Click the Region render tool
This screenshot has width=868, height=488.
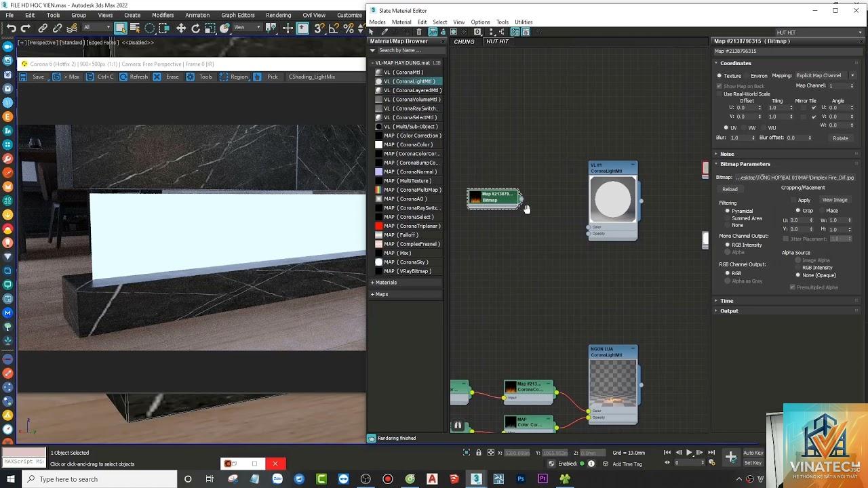click(x=234, y=77)
